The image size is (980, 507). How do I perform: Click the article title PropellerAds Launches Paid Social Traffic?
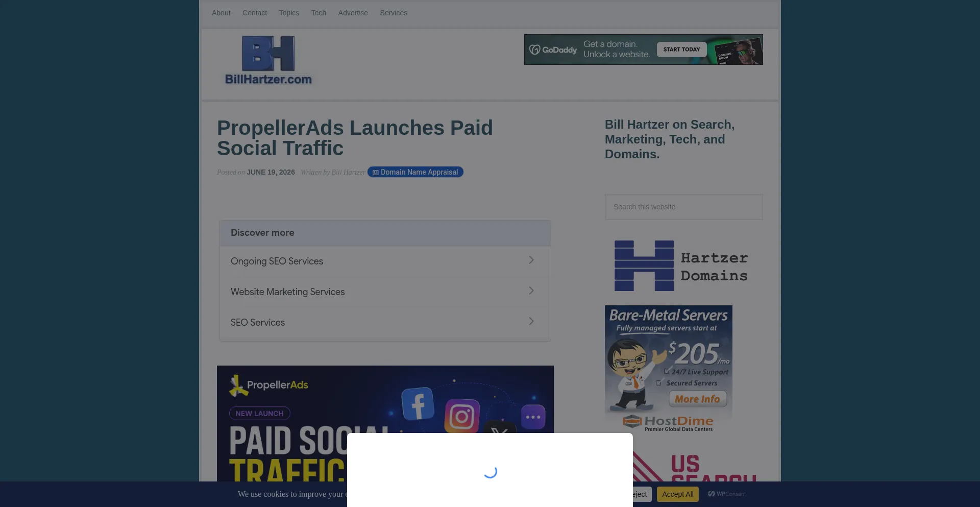point(355,138)
